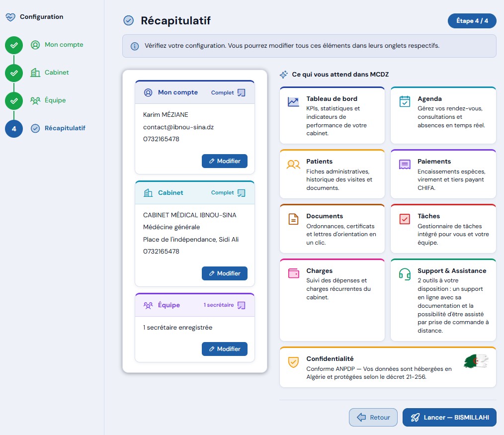Click the Support & Assistance headset icon
This screenshot has width=504, height=435.
pyautogui.click(x=405, y=274)
